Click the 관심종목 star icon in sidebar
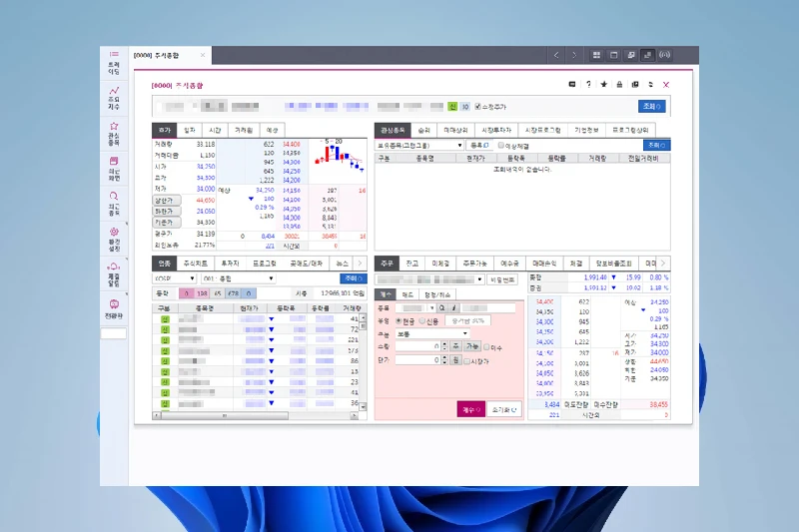This screenshot has width=799, height=532. point(114,131)
